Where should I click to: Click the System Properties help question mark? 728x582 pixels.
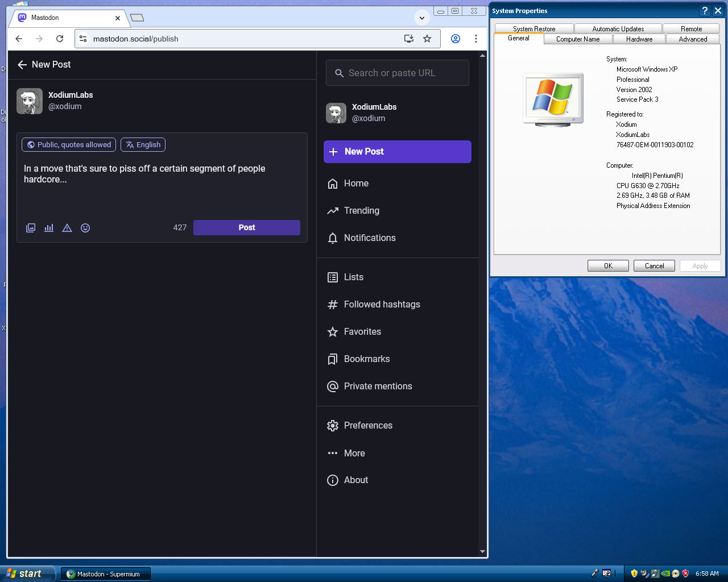(x=705, y=11)
